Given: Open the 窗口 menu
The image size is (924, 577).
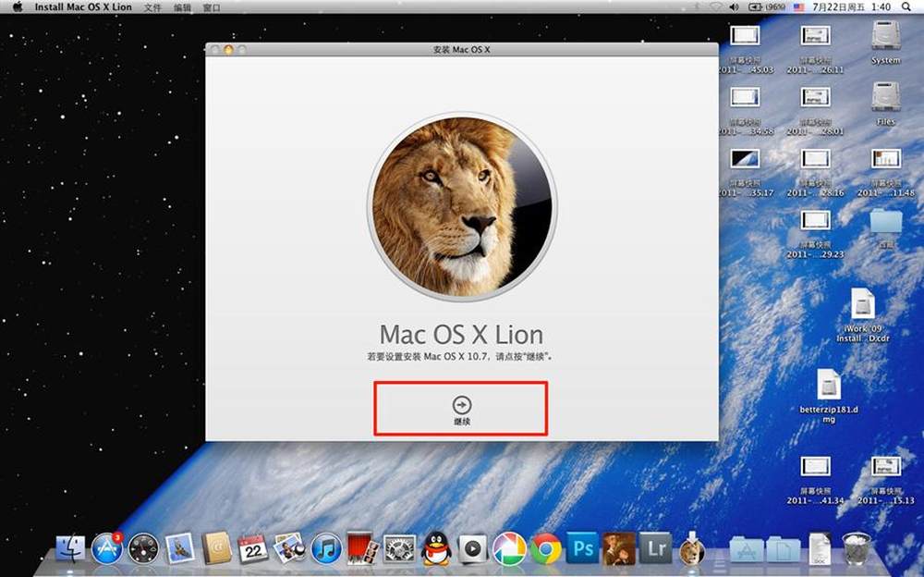Looking at the screenshot, I should [x=212, y=7].
